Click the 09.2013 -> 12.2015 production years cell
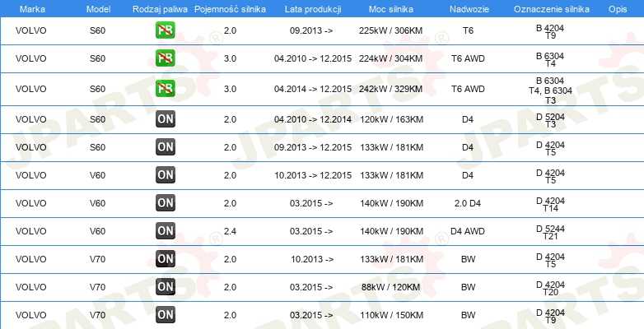 tap(313, 147)
